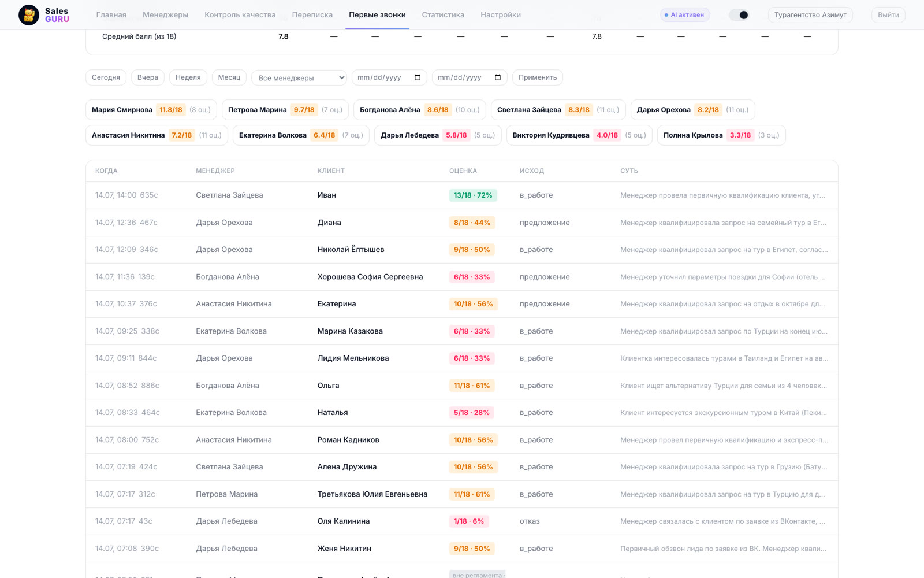
Task: Select Анастасия Никитина 7.2/18 chip
Action: [x=157, y=135]
